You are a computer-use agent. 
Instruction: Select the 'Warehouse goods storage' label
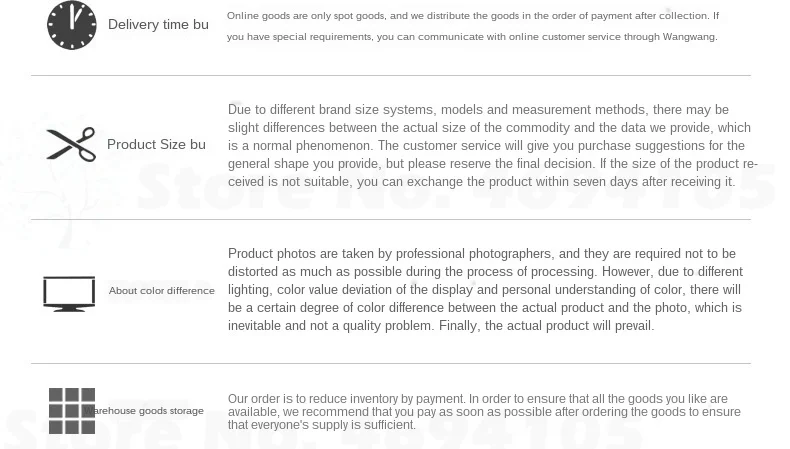pyautogui.click(x=144, y=411)
